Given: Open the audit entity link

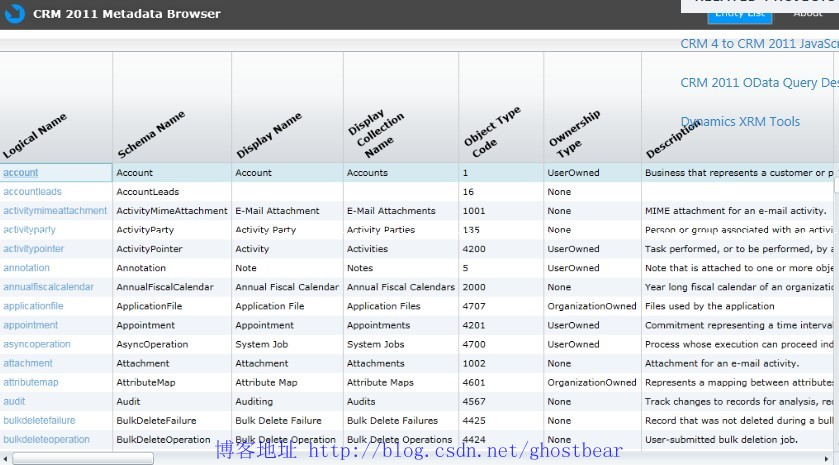Looking at the screenshot, I should tap(14, 401).
